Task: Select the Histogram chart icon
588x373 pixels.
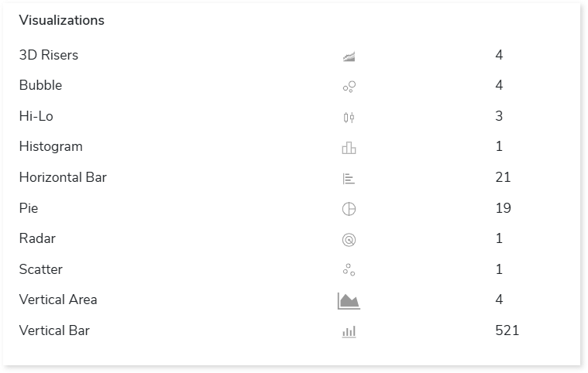Action: (349, 148)
